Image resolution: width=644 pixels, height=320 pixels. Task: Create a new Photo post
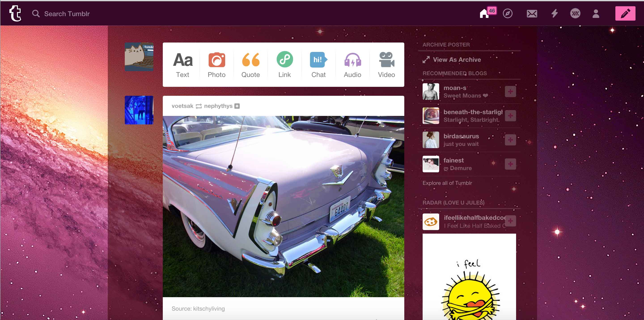[x=216, y=65]
